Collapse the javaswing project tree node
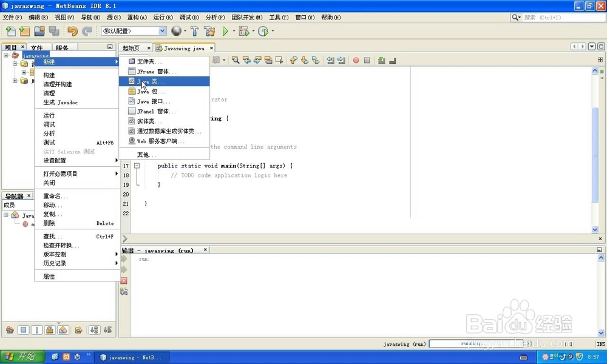This screenshot has height=364, width=607. [x=6, y=55]
